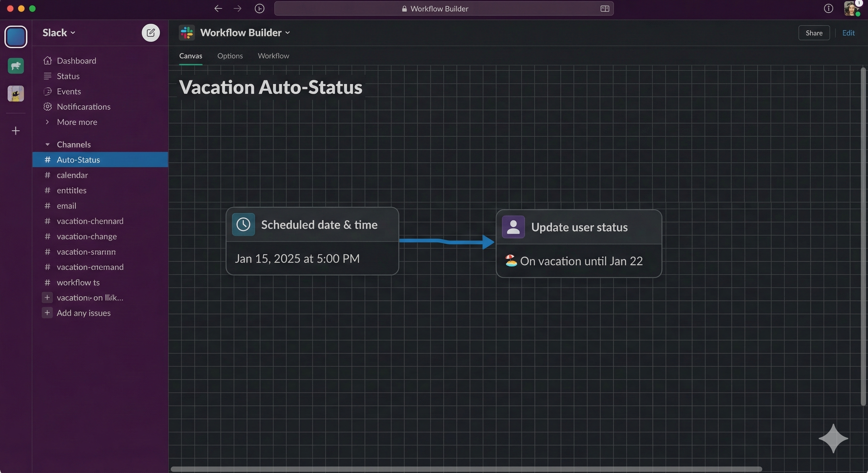Select the Auto-Status channel

[78, 160]
